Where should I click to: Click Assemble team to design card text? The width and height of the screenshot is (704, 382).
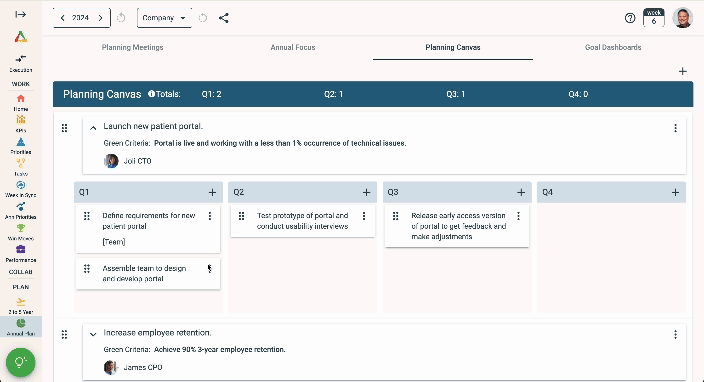tap(144, 273)
